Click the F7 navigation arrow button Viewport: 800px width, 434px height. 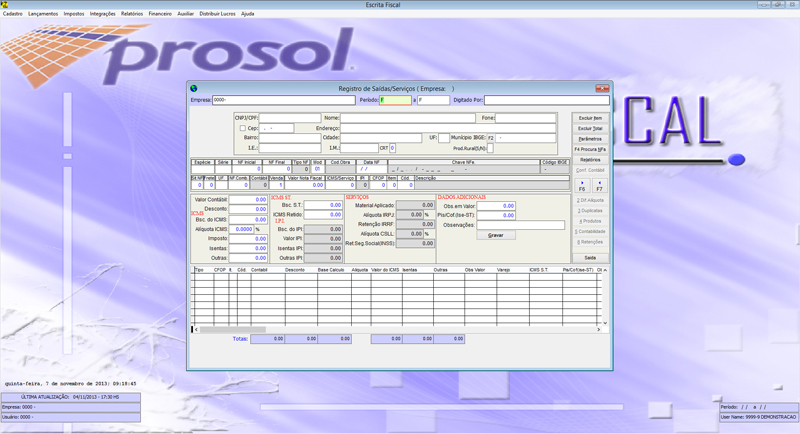(x=599, y=186)
